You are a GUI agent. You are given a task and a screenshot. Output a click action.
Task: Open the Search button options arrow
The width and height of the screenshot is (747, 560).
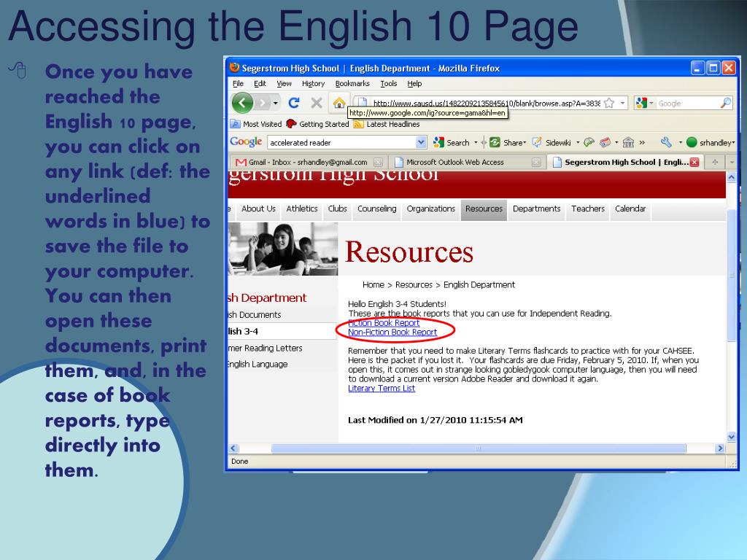coord(476,142)
